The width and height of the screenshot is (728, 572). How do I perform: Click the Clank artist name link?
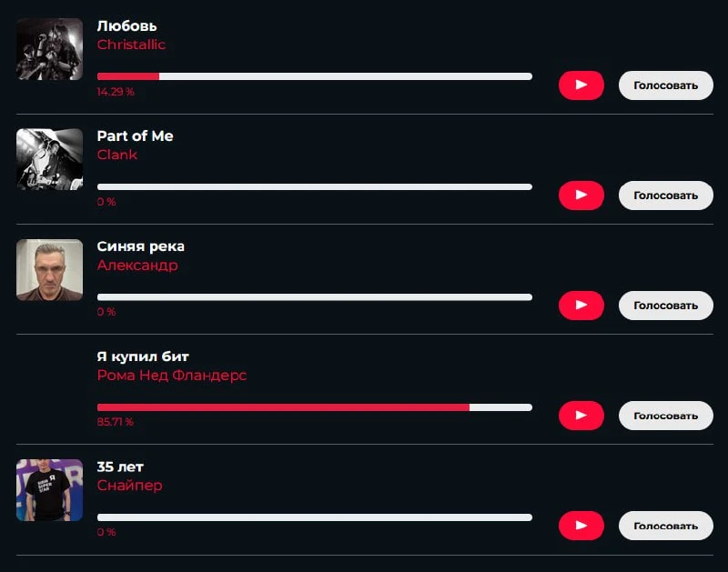[x=117, y=155]
